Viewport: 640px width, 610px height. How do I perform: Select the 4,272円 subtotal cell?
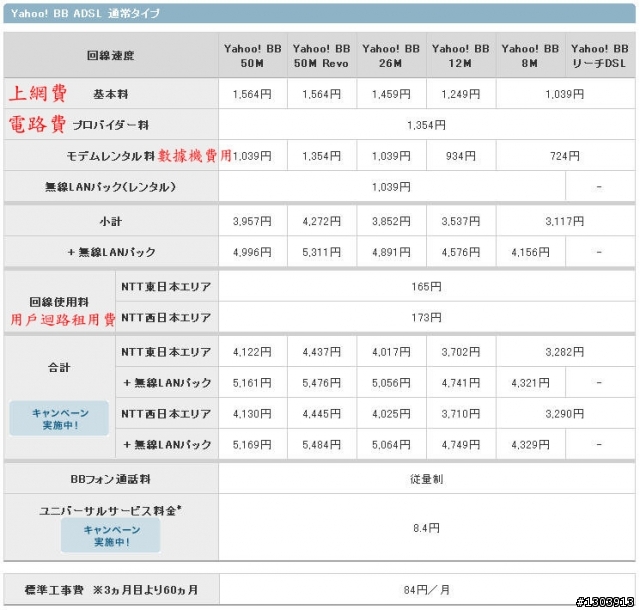point(322,221)
